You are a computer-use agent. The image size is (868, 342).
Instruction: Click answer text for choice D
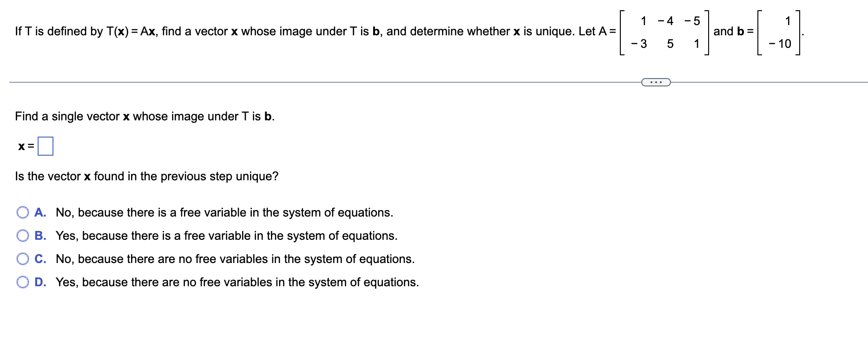[237, 282]
